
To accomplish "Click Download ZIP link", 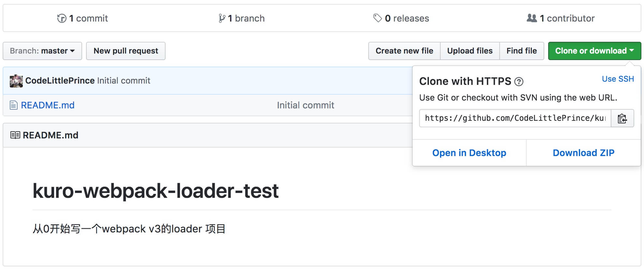I will point(583,153).
